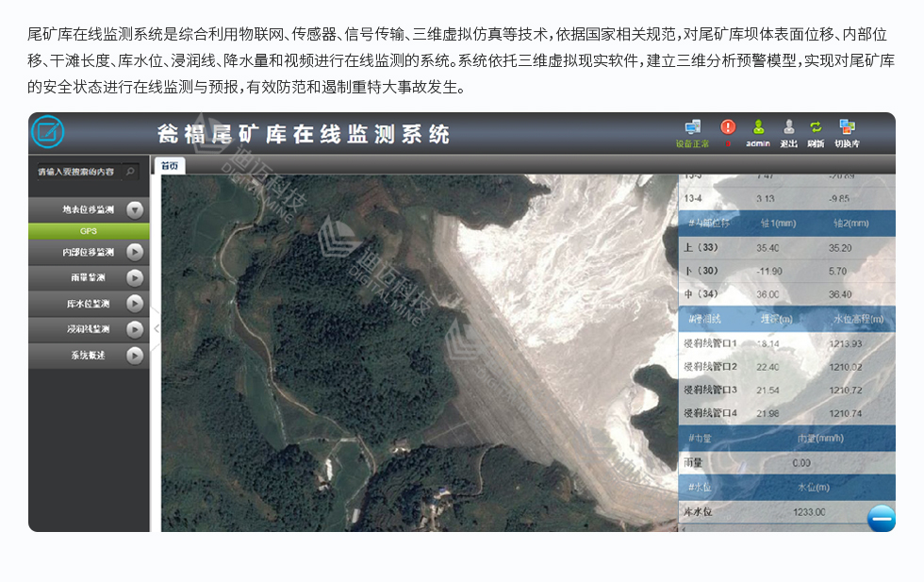This screenshot has width=924, height=582.
Task: Refresh data with the 刷新 icon
Action: 816,127
